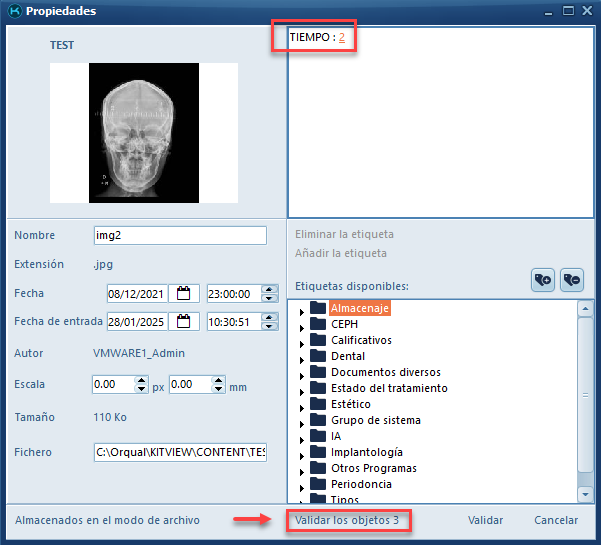Click the Fecha de entrada date 28/01/2025
The image size is (601, 545).
click(137, 321)
